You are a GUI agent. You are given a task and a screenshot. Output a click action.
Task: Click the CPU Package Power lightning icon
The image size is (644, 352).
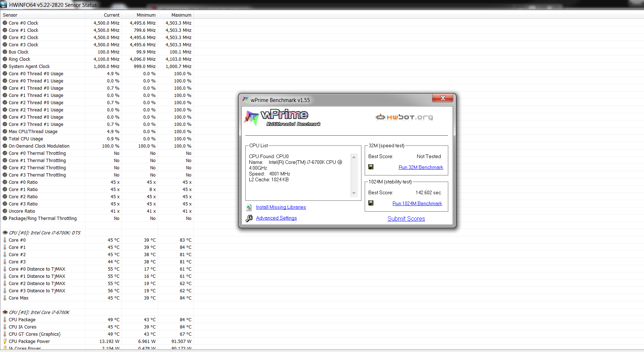click(x=5, y=341)
